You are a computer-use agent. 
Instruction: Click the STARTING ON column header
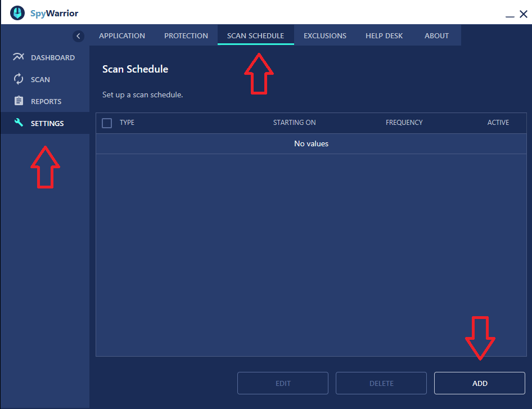[x=294, y=123]
